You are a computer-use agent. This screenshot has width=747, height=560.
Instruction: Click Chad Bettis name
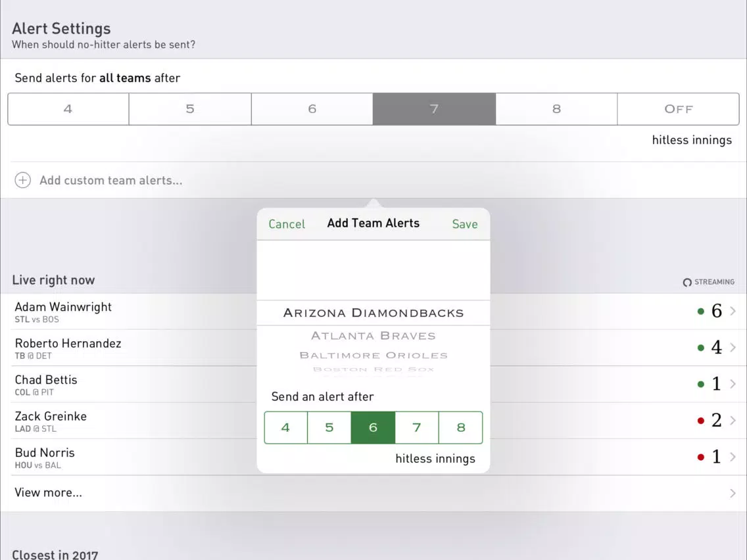pyautogui.click(x=46, y=380)
